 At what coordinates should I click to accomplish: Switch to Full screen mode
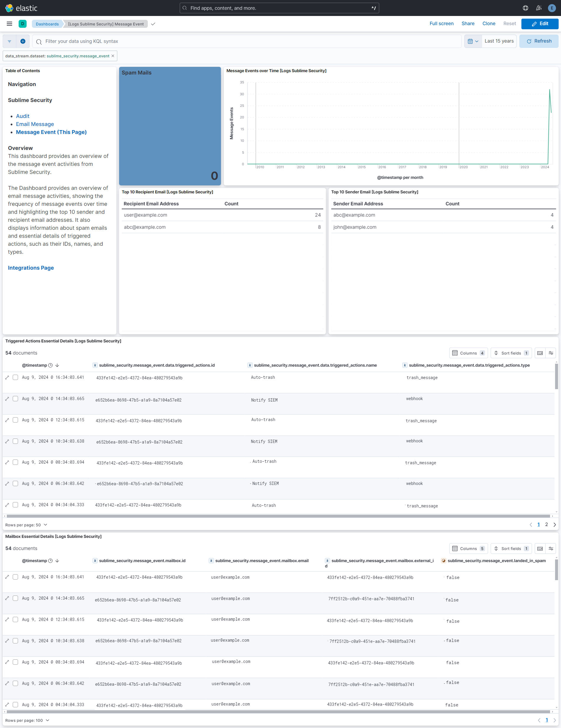[441, 23]
